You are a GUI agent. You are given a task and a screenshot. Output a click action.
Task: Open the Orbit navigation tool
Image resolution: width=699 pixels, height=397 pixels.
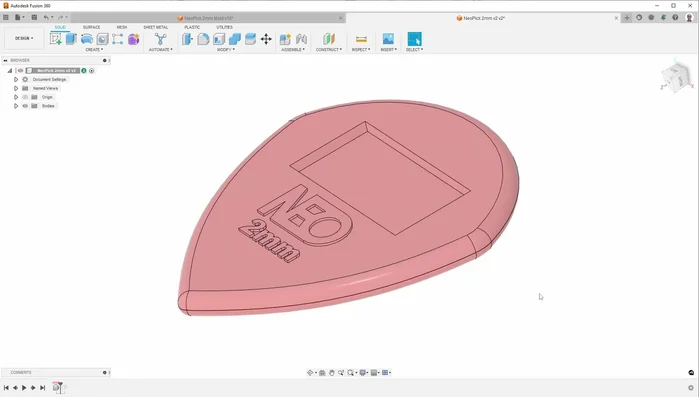(x=310, y=372)
